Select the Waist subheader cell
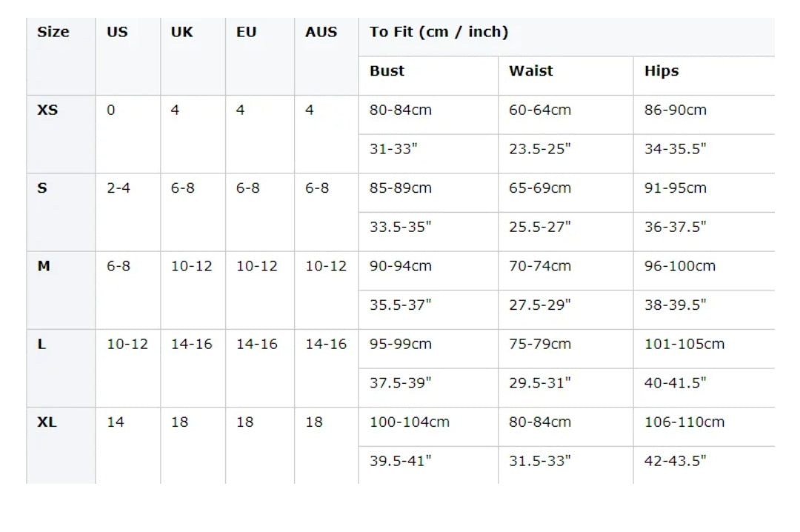800x532 pixels. (531, 72)
